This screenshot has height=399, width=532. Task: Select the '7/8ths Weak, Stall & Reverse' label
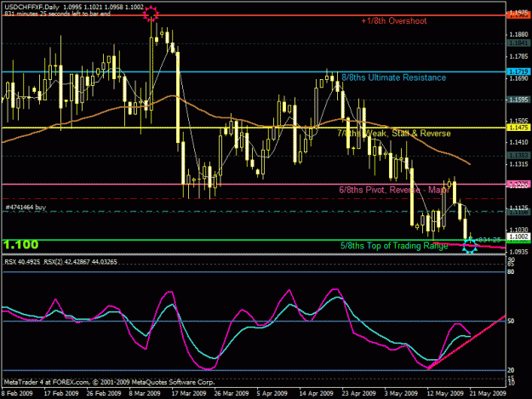pyautogui.click(x=394, y=134)
